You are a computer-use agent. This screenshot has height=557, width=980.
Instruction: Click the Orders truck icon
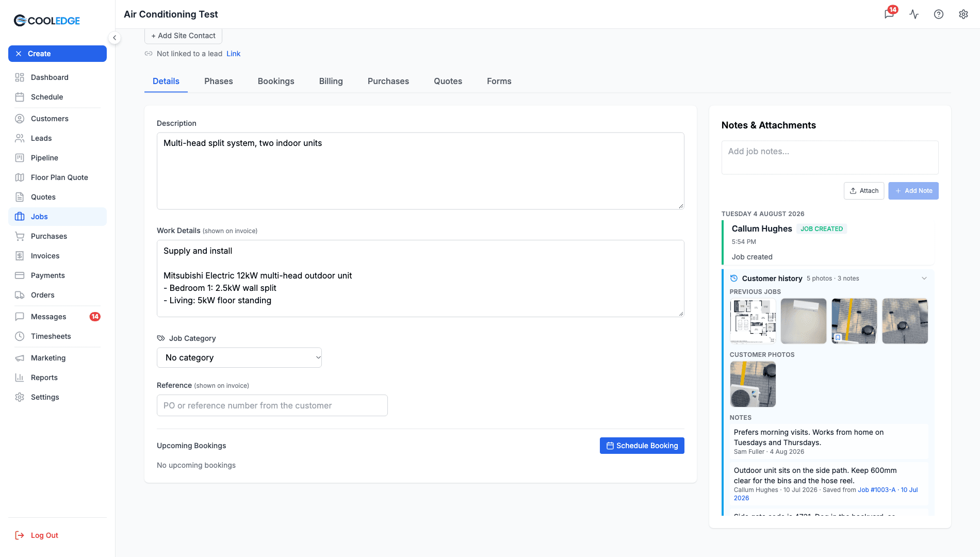pos(20,295)
